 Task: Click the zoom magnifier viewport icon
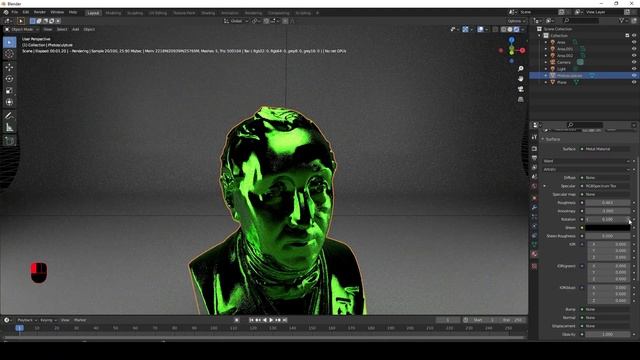pyautogui.click(x=520, y=69)
